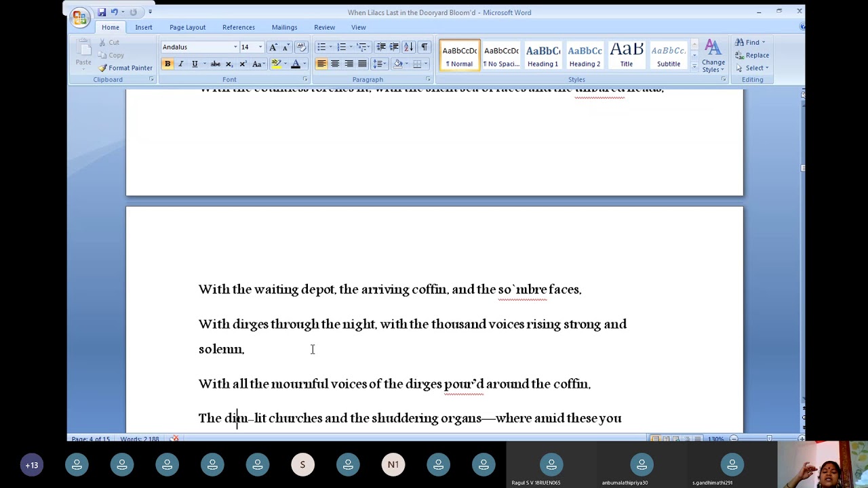
Task: Apply bullet list formatting
Action: tap(321, 47)
